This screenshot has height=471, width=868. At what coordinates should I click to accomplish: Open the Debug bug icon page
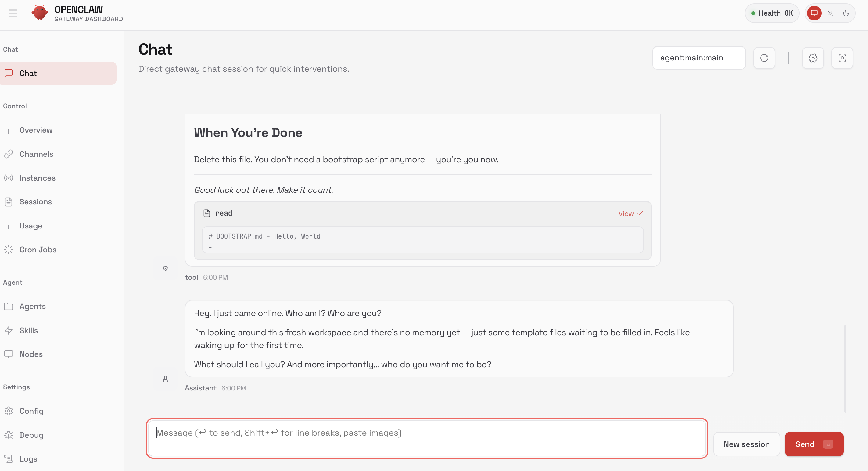pos(31,435)
